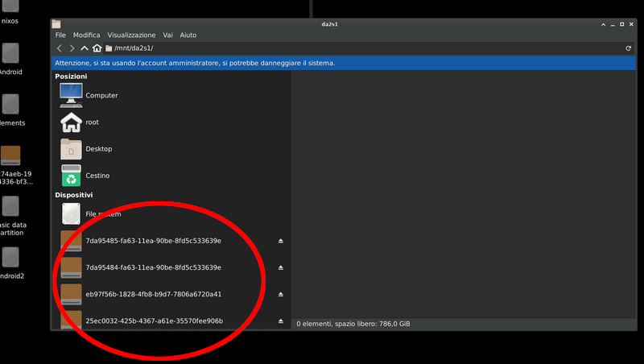
Task: Select Desktop in Posizioni list
Action: 98,149
